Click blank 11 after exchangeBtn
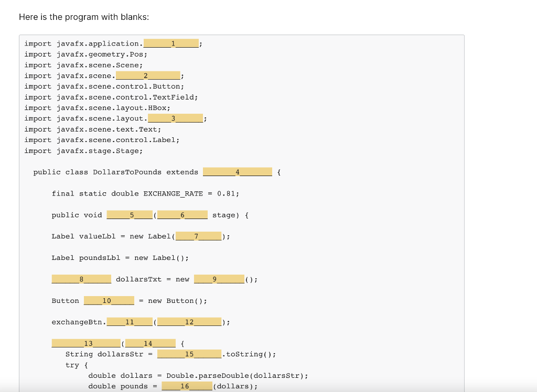 pyautogui.click(x=129, y=322)
